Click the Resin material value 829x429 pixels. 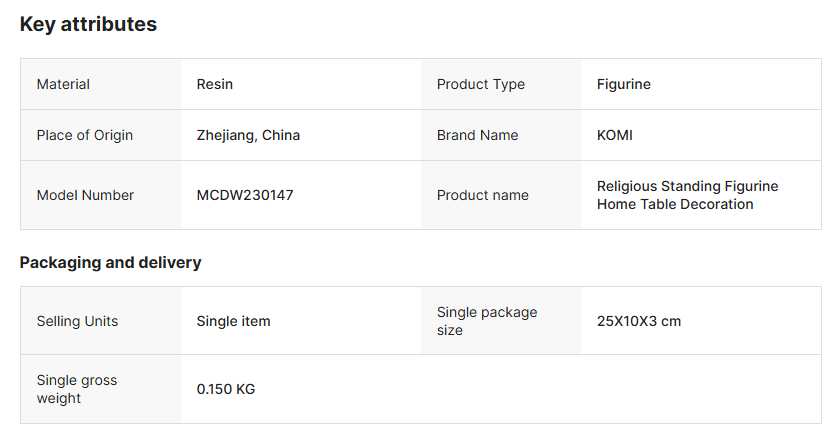pyautogui.click(x=215, y=84)
